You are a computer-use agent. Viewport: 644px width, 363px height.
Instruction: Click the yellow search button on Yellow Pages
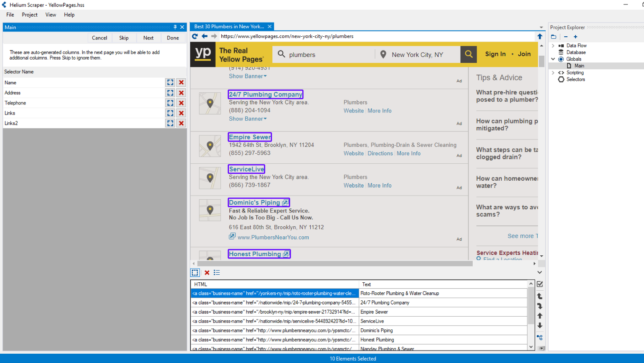(x=469, y=54)
